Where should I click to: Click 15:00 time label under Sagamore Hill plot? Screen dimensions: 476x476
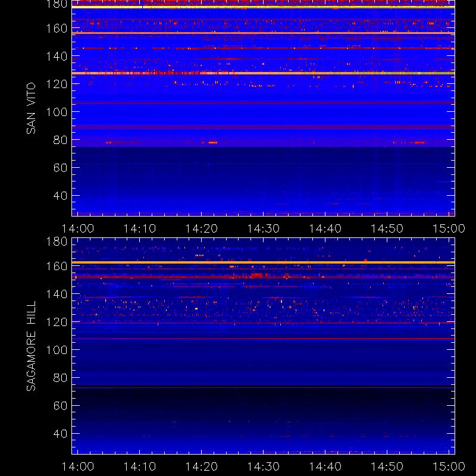coord(449,466)
